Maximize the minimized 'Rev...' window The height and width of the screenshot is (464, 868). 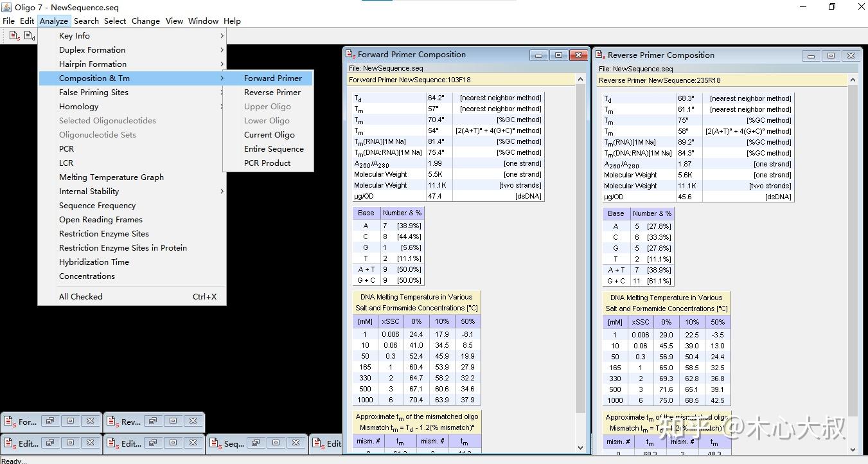pyautogui.click(x=173, y=421)
